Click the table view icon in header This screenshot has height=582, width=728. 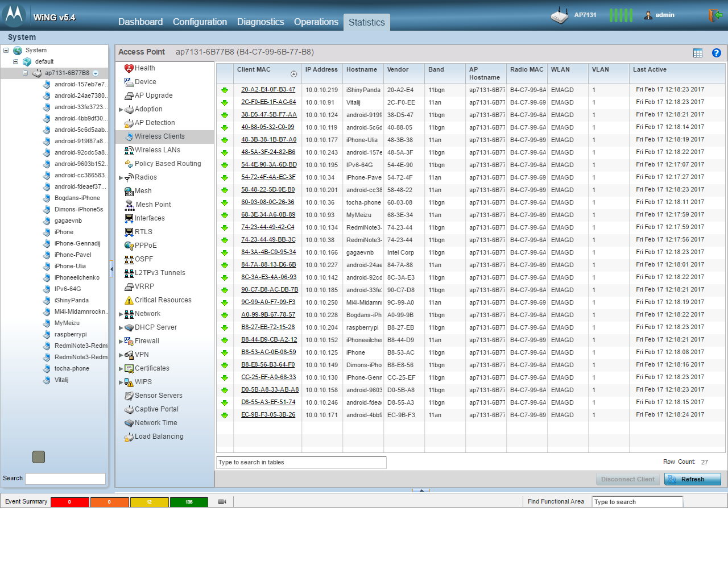pos(698,53)
